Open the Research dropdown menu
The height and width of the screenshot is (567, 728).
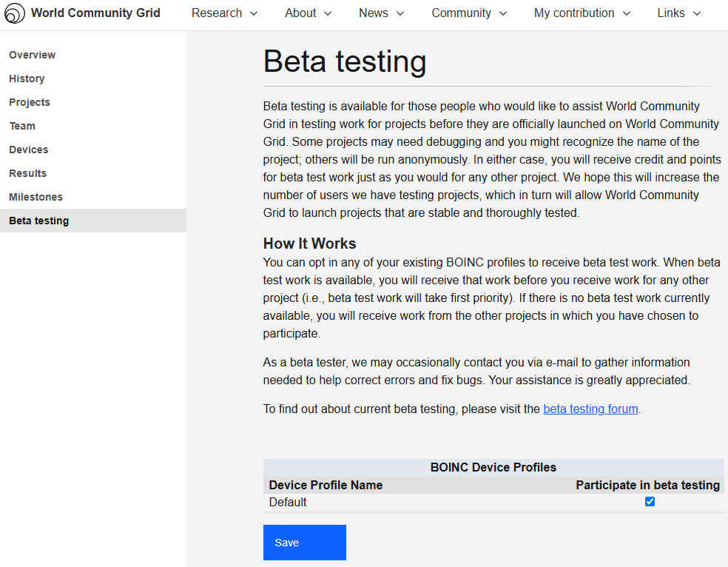tap(224, 13)
